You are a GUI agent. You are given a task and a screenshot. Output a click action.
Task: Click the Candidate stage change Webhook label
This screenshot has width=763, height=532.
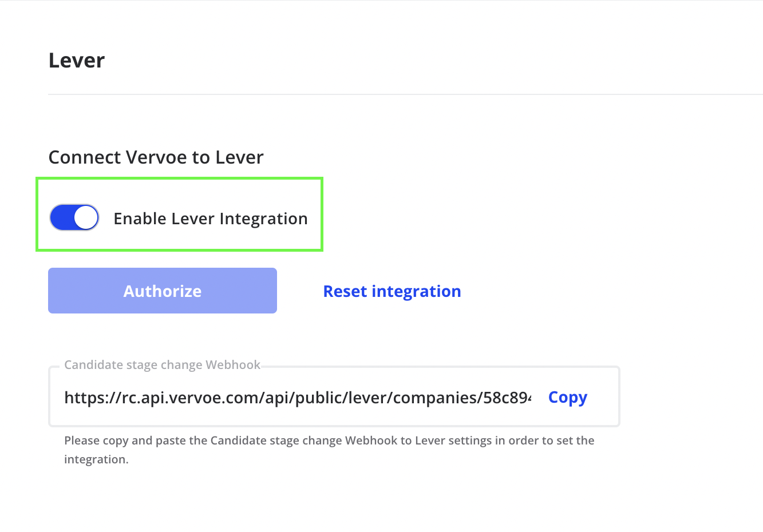(x=163, y=365)
